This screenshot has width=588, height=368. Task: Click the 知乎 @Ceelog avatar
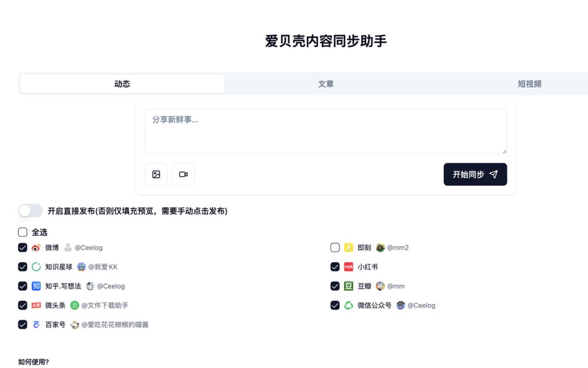pyautogui.click(x=90, y=286)
